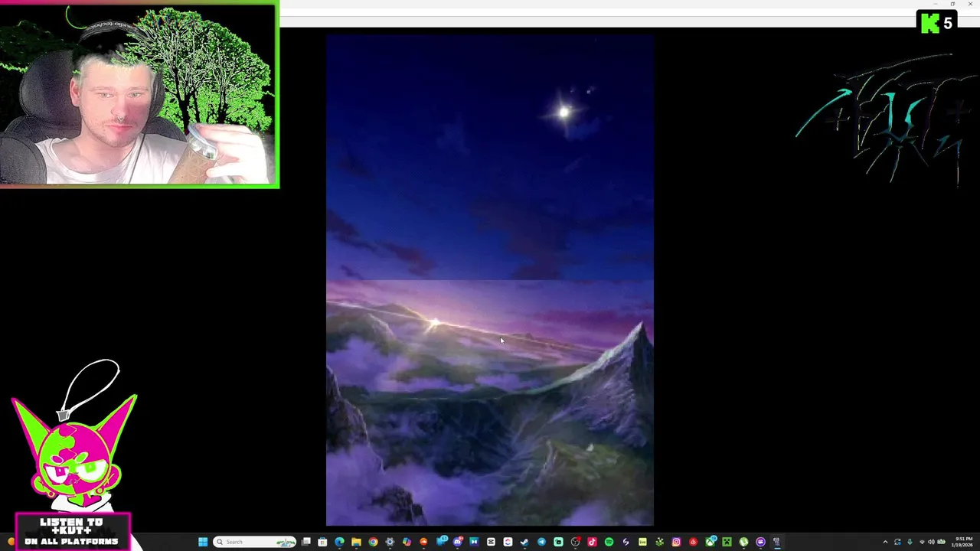Click the taskbar Search box

tap(254, 542)
